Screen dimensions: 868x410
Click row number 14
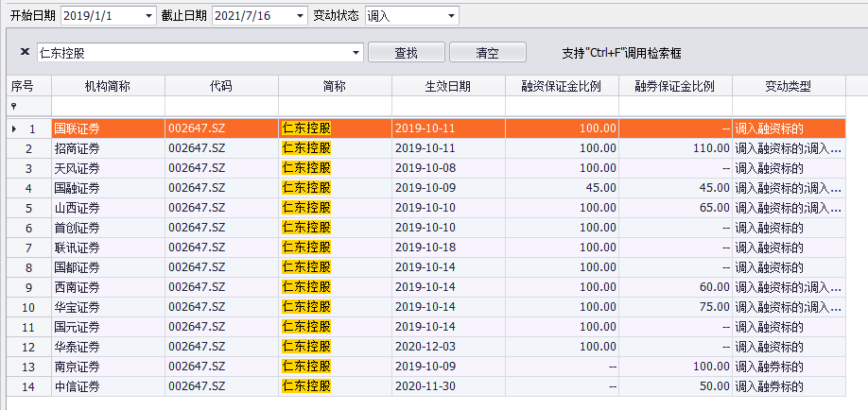click(28, 386)
